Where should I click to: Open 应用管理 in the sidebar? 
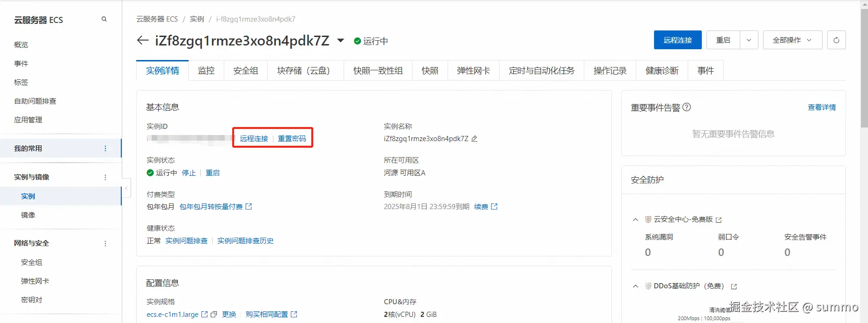coord(28,120)
